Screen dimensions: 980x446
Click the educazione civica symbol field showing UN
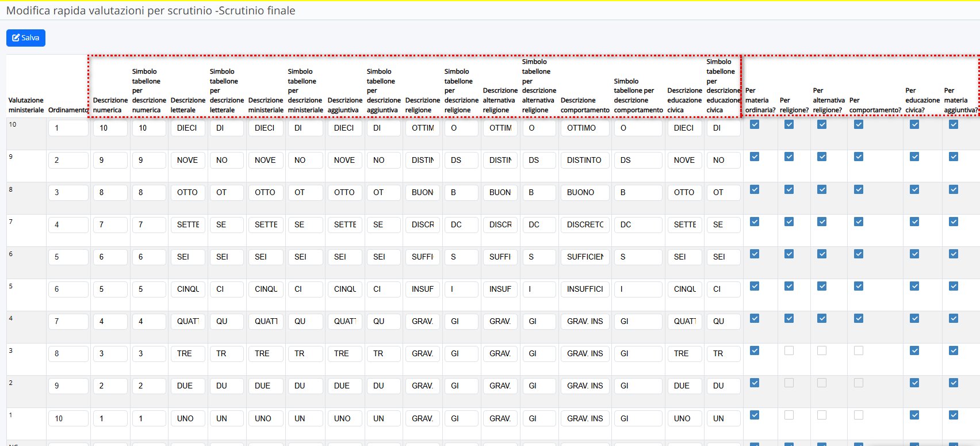tap(723, 418)
